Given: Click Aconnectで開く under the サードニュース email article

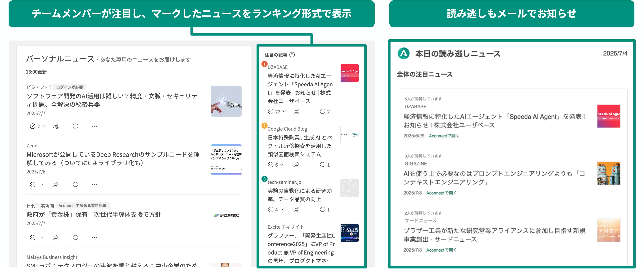Looking at the screenshot, I should [441, 250].
